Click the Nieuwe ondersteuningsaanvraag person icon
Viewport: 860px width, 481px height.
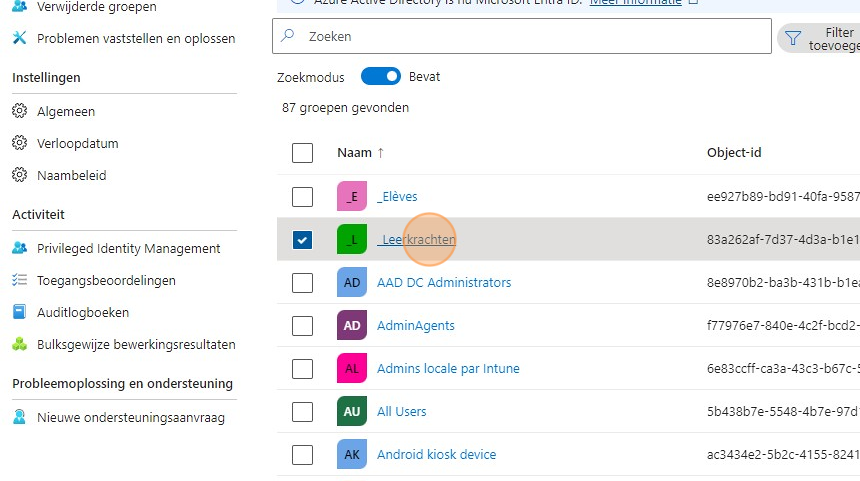pos(19,418)
